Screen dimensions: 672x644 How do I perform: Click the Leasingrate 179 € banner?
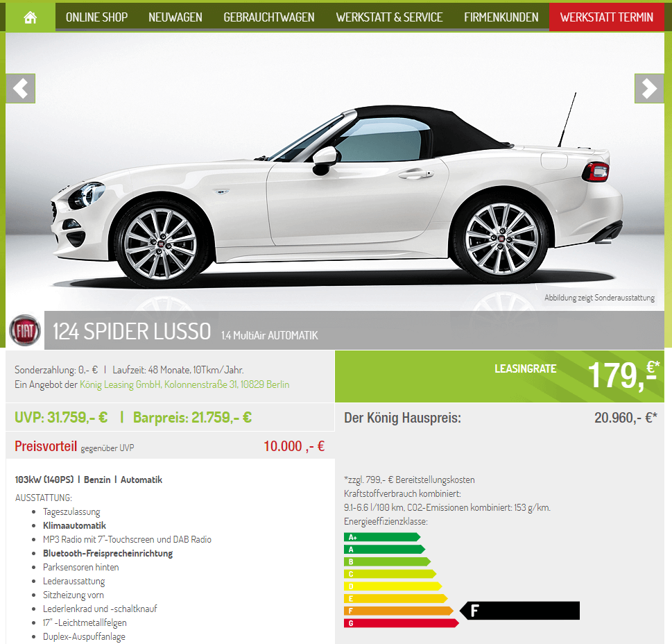[499, 376]
